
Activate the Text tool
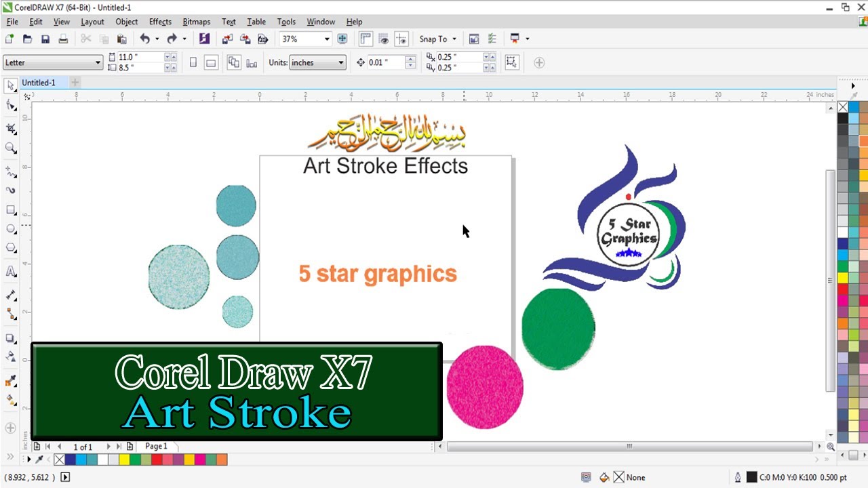coord(11,272)
